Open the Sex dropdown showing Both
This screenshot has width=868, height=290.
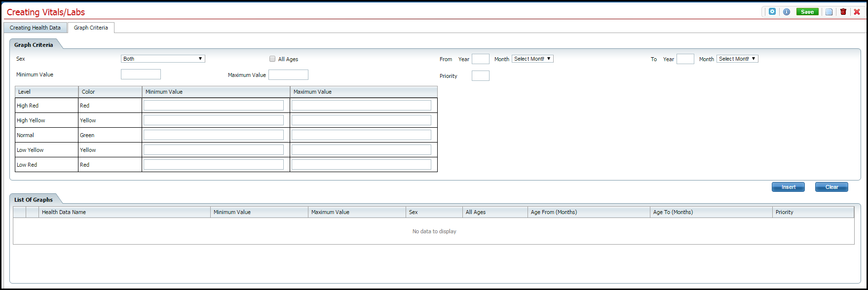click(163, 59)
